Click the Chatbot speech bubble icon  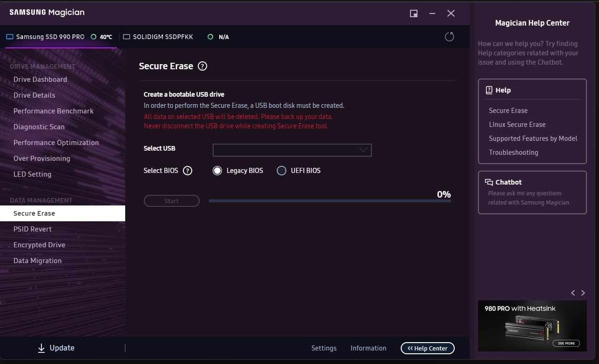click(489, 182)
